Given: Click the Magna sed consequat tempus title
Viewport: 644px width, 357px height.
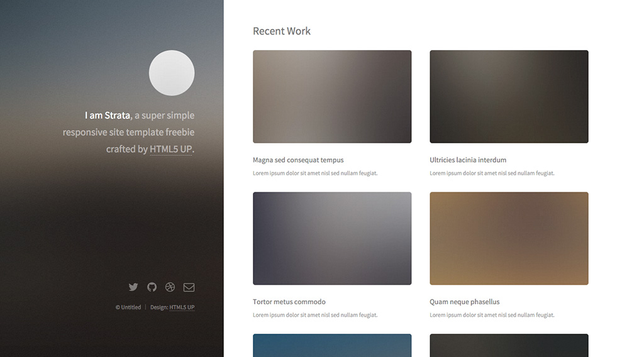Looking at the screenshot, I should click(x=298, y=160).
